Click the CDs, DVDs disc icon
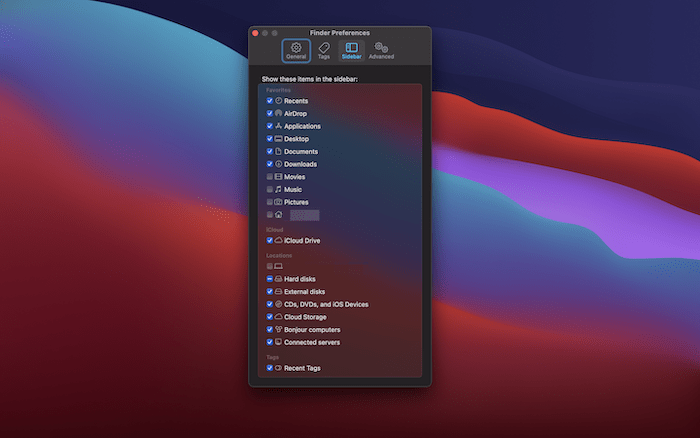The height and width of the screenshot is (438, 700). pos(279,304)
